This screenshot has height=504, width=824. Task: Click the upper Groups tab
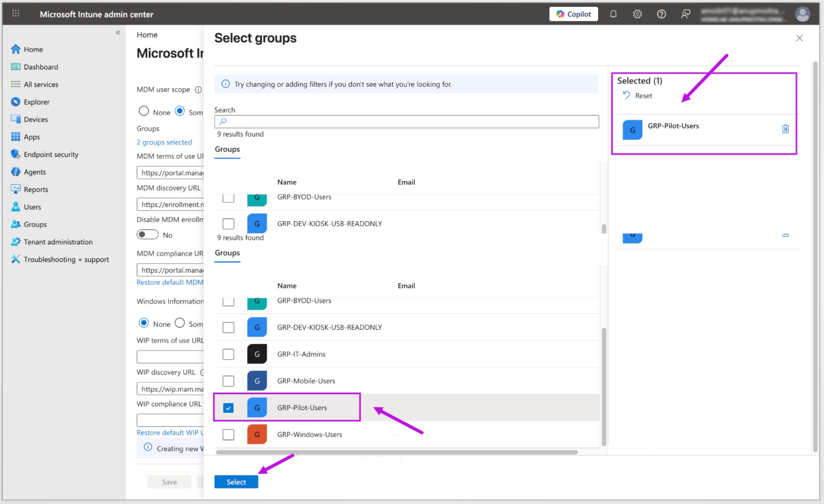pyautogui.click(x=227, y=149)
